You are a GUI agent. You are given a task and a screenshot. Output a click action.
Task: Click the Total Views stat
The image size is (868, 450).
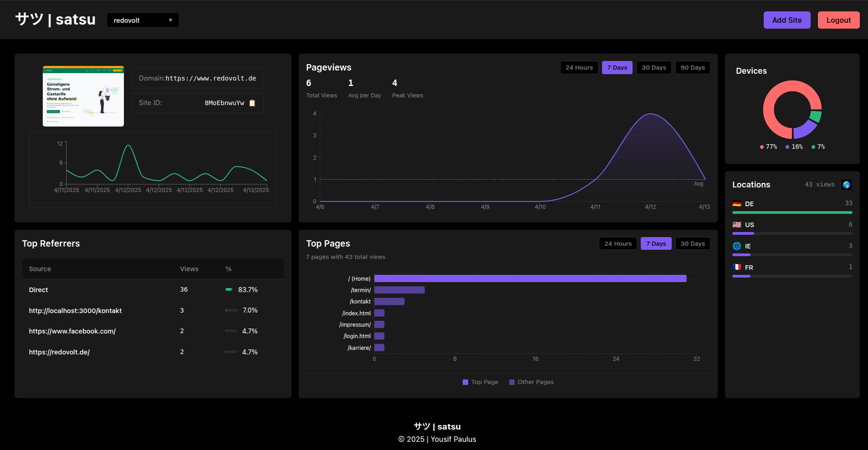point(322,89)
